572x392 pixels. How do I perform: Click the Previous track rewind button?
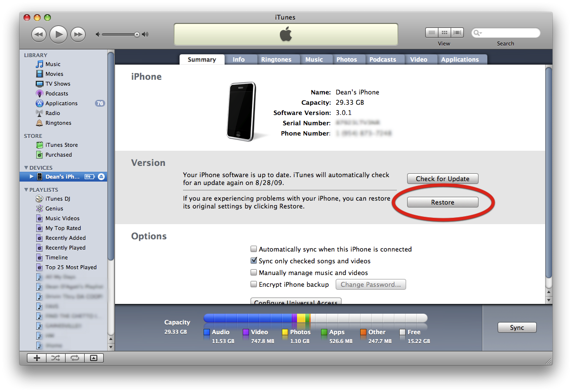coord(39,35)
